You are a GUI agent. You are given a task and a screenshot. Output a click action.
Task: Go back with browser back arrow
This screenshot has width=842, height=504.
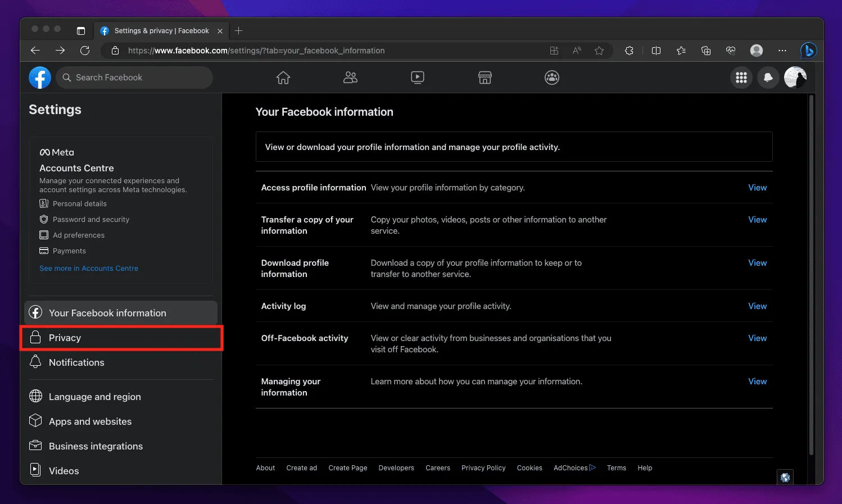point(35,51)
